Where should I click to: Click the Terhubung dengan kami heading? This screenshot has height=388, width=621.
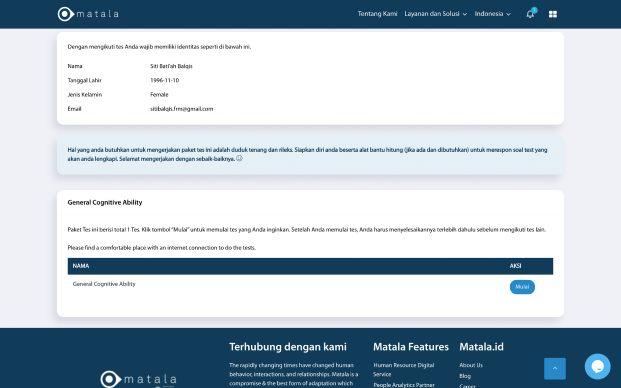[288, 347]
